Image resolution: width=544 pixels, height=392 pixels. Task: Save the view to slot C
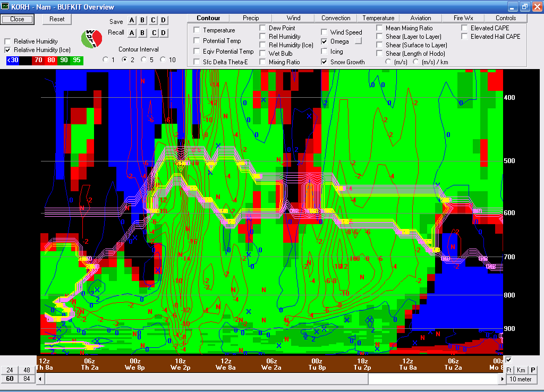click(x=153, y=21)
